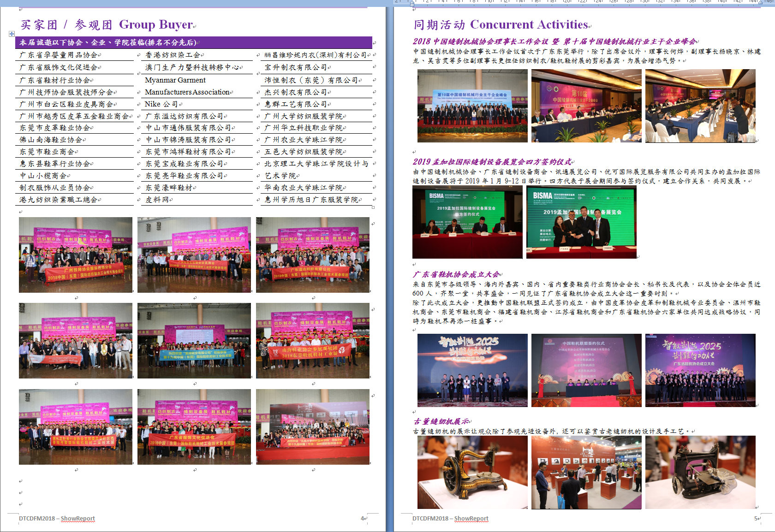The width and height of the screenshot is (775, 532).
Task: Click the table resize handle at bottom-right corner
Action: (x=373, y=207)
